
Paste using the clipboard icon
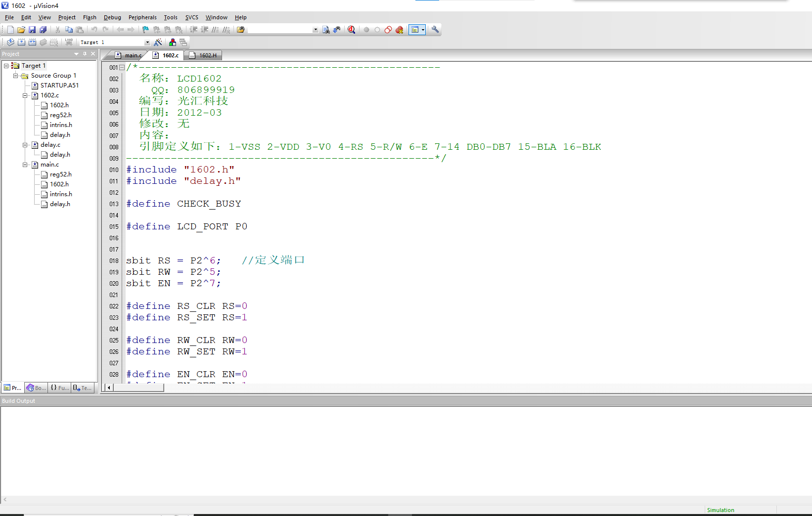click(x=80, y=30)
